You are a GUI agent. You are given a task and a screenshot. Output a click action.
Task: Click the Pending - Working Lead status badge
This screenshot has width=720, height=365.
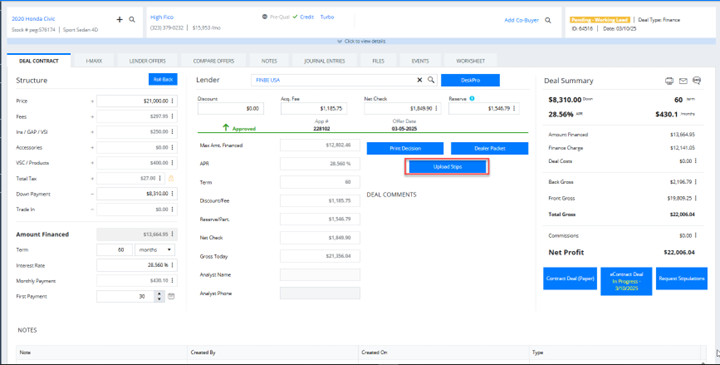click(599, 20)
